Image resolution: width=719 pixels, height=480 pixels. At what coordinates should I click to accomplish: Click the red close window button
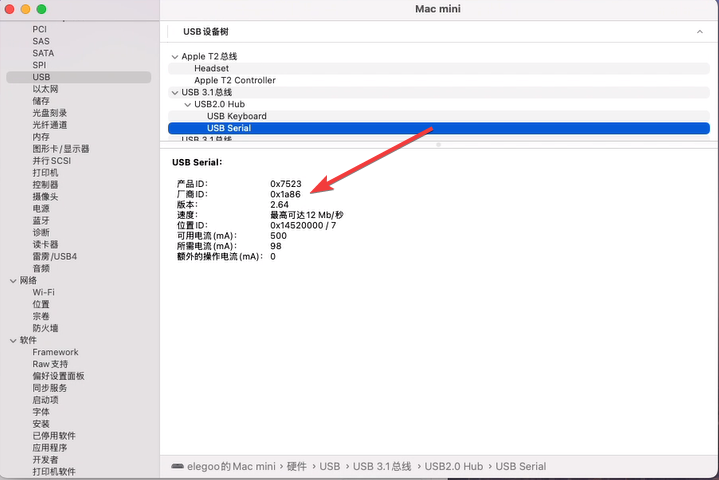click(10, 9)
